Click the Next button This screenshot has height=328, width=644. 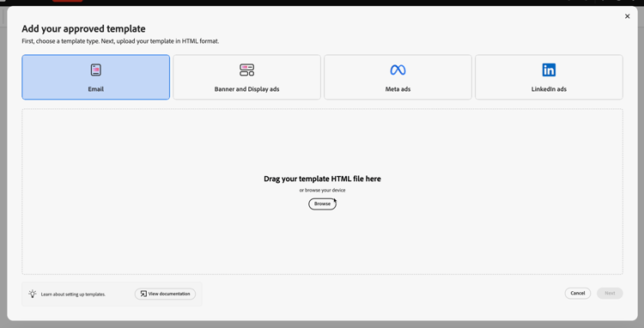610,293
